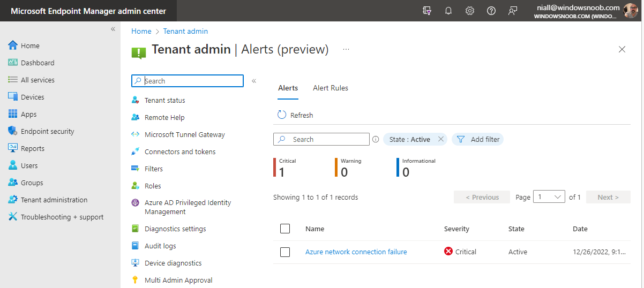Viewport: 644px width, 288px height.
Task: Click the Roles icon in tenant menu
Action: pyautogui.click(x=136, y=186)
